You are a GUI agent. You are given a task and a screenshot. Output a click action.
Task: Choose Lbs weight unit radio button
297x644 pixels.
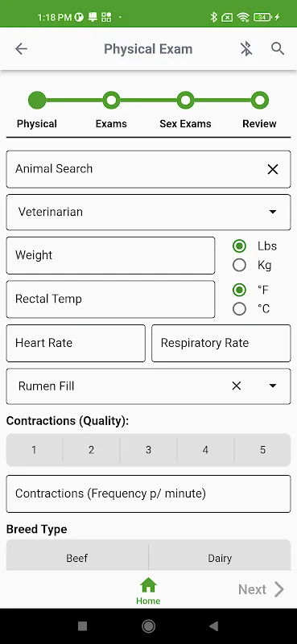[x=239, y=246]
